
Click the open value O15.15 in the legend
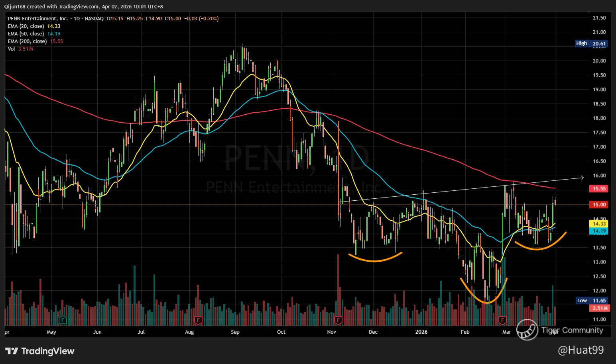click(x=114, y=19)
